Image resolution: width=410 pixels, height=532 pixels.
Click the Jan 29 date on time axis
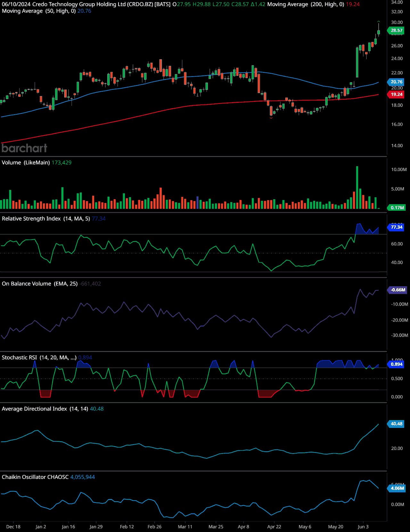click(96, 527)
